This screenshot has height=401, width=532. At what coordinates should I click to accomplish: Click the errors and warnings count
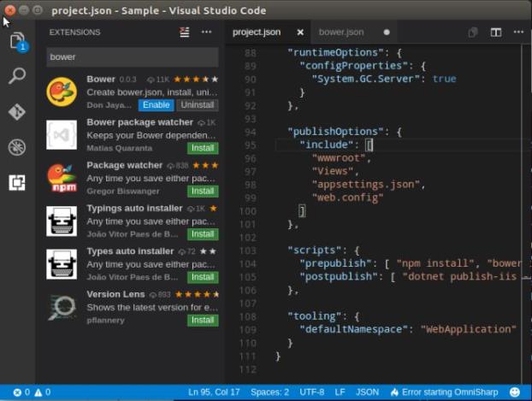32,392
